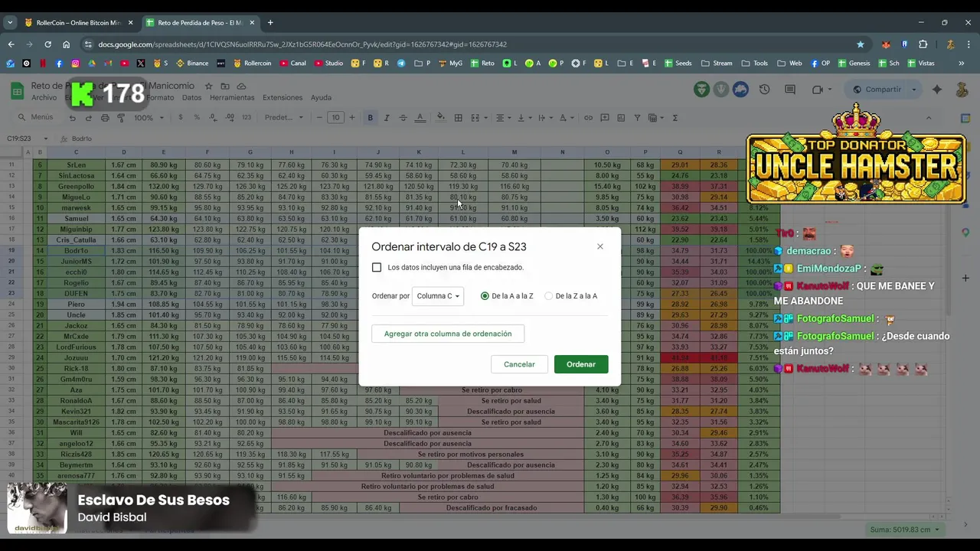The image size is (980, 551).
Task: Open the text rotation dropdown
Action: (566, 118)
